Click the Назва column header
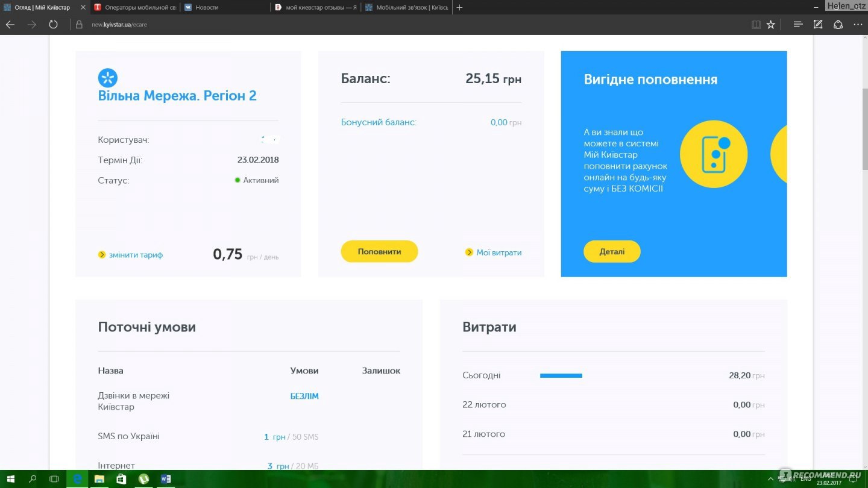This screenshot has width=868, height=488. 110,371
